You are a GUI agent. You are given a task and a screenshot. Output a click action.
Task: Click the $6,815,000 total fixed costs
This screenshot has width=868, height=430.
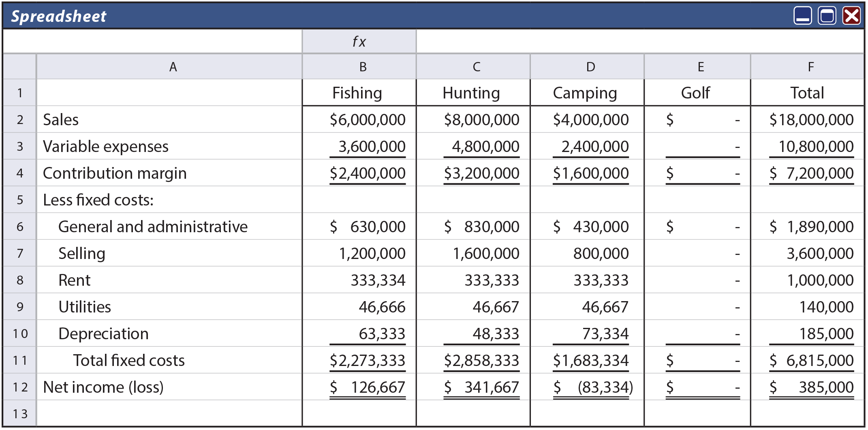(807, 360)
